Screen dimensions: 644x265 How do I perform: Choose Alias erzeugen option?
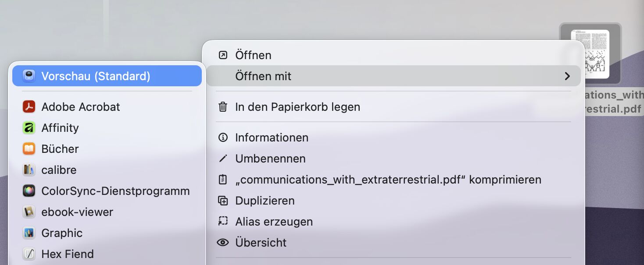(274, 222)
